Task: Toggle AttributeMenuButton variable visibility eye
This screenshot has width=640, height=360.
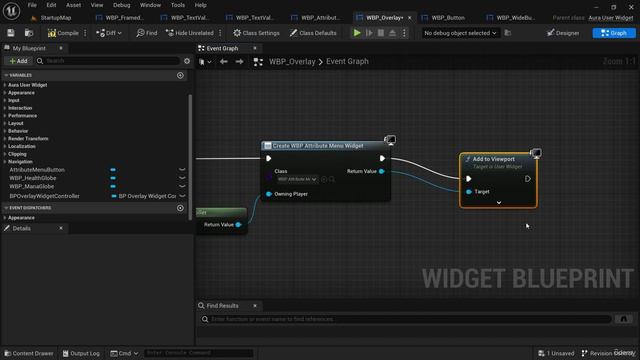Action: [x=182, y=170]
